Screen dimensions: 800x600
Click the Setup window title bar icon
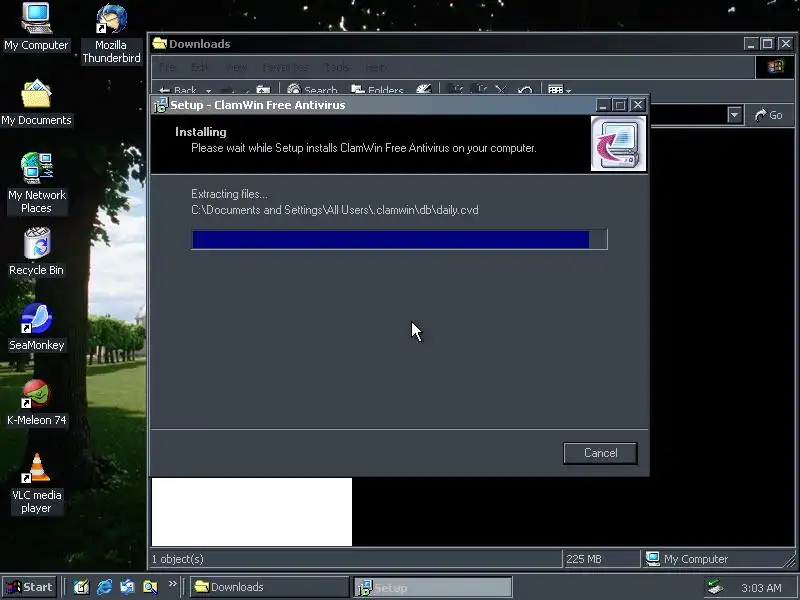tap(160, 105)
